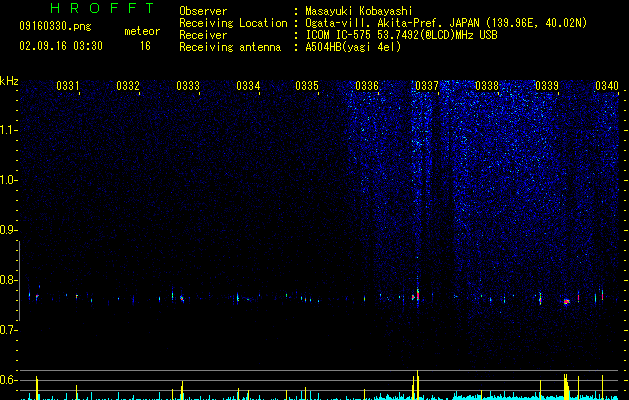Click the 0337 time marker

427,85
